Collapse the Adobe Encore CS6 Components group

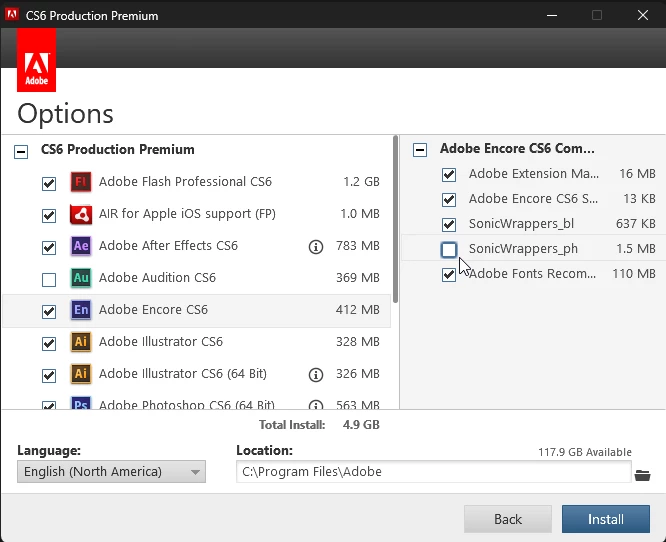click(x=420, y=150)
